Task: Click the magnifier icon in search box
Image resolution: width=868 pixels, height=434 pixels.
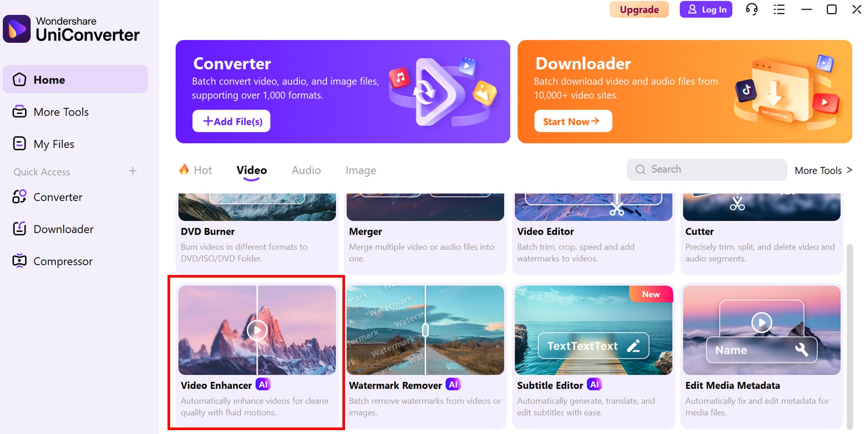Action: point(641,169)
